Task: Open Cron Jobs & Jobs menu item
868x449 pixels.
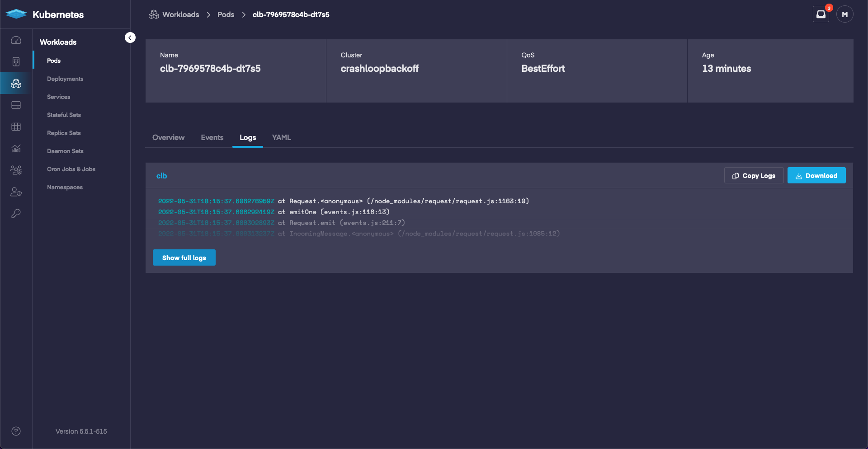Action: [x=71, y=169]
